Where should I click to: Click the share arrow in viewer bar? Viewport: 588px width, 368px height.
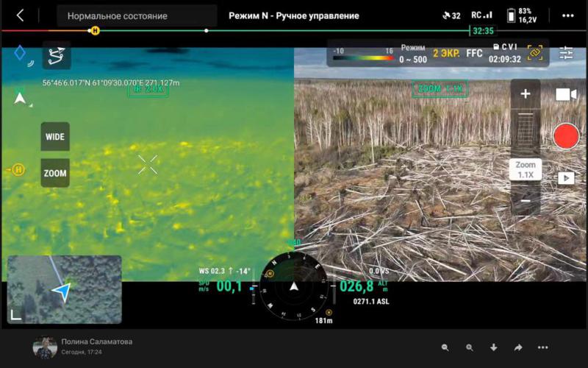click(517, 347)
